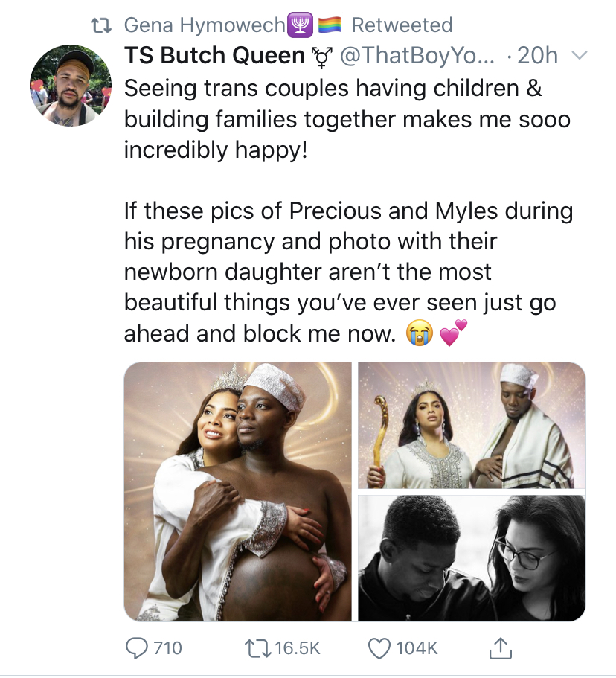This screenshot has height=678, width=616.
Task: Like the tweet with the heart icon
Action: [379, 647]
